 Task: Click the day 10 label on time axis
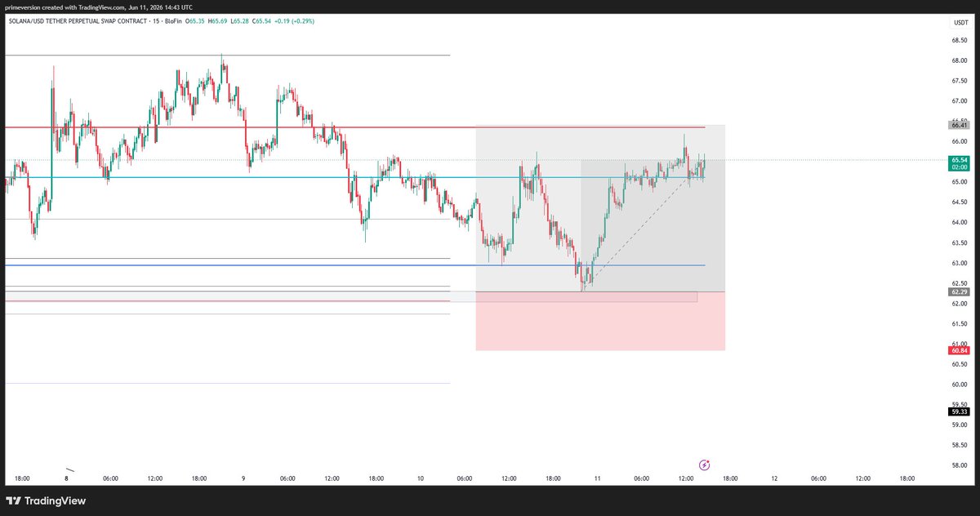click(421, 478)
